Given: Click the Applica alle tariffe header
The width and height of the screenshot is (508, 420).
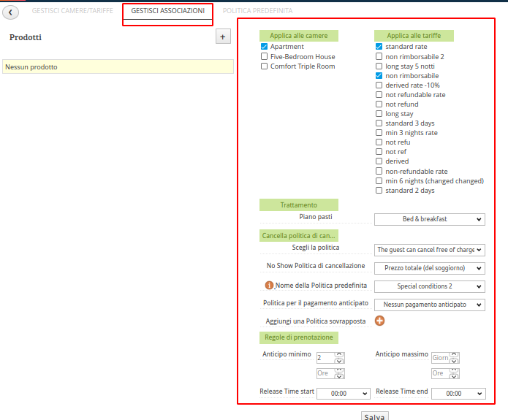Looking at the screenshot, I should tap(414, 36).
